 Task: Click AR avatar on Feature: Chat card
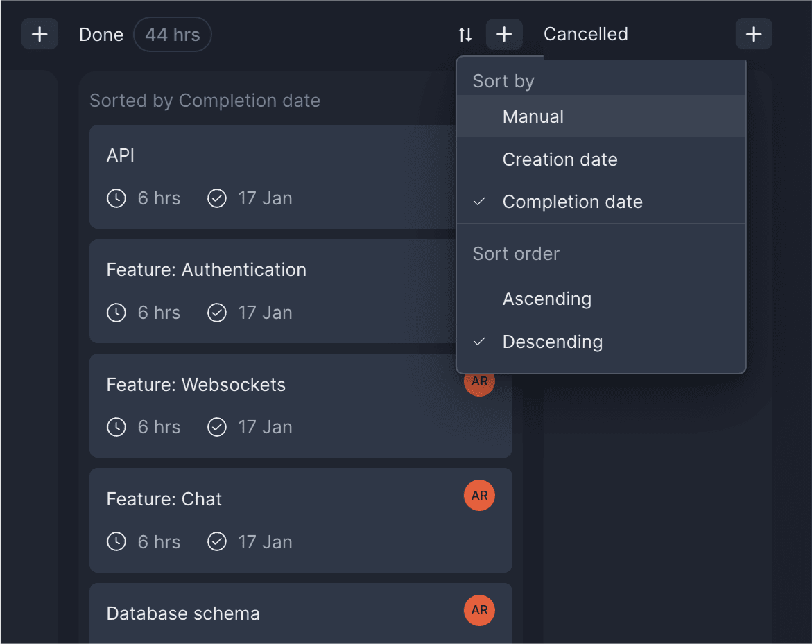[x=480, y=496]
